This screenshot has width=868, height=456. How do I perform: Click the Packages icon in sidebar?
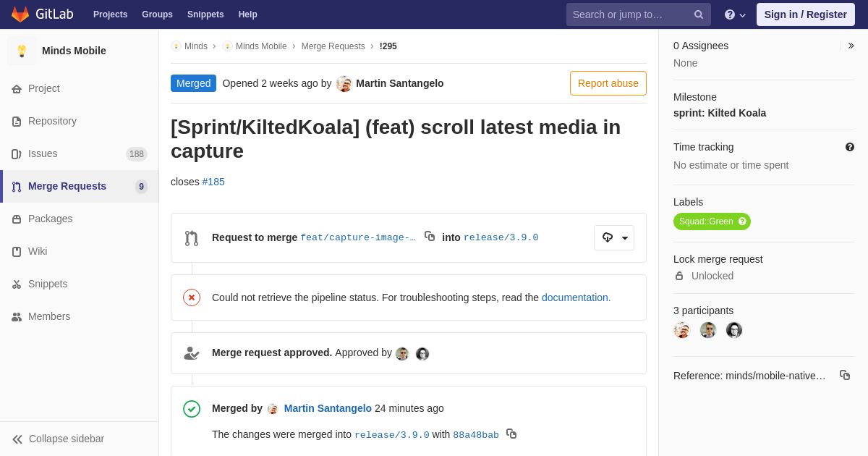point(17,219)
